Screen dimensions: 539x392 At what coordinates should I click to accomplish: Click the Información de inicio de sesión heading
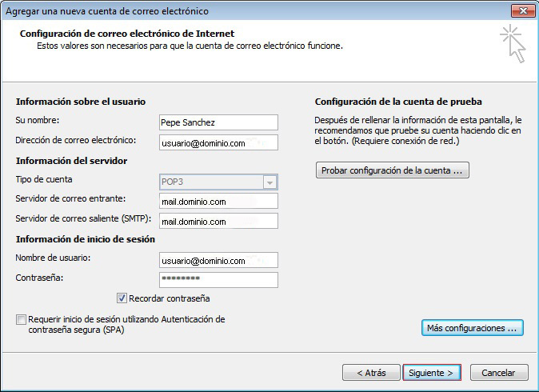[85, 239]
